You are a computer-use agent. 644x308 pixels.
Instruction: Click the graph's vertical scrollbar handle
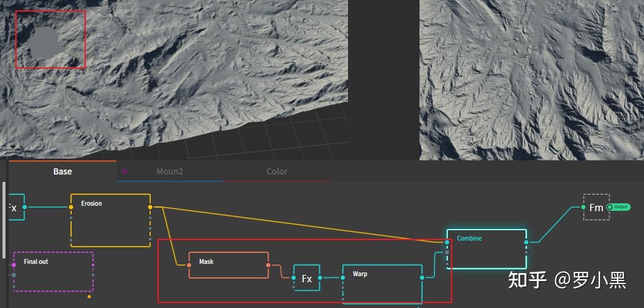(4, 220)
